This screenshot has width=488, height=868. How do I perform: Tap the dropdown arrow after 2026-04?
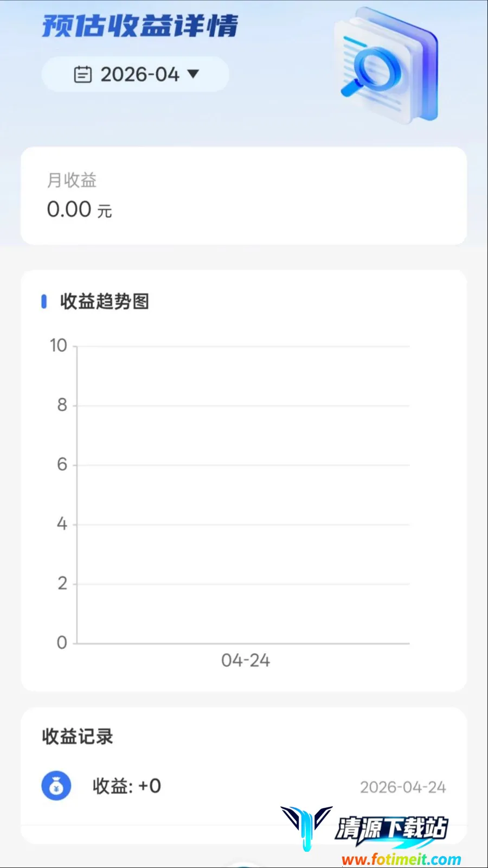pos(193,74)
